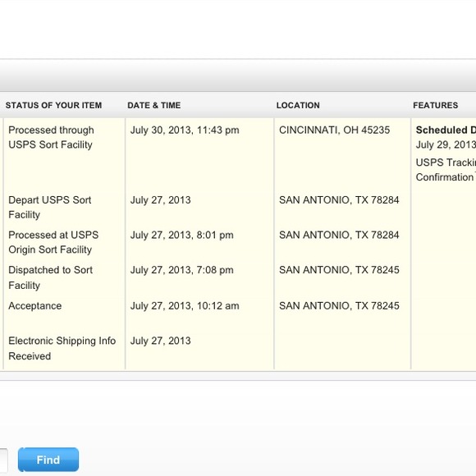Image resolution: width=476 pixels, height=476 pixels.
Task: Select the bold 'Scheduled D' features heading
Action: coord(446,130)
